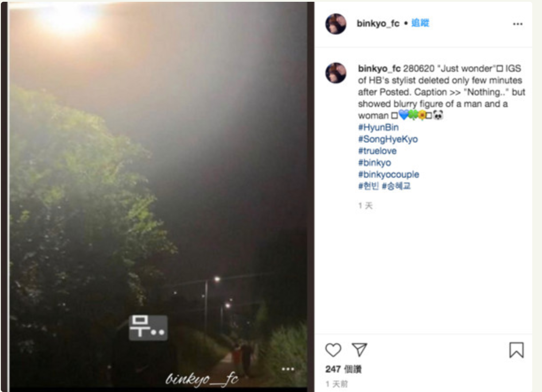Share post via paper plane icon
542x392 pixels.
(x=360, y=350)
